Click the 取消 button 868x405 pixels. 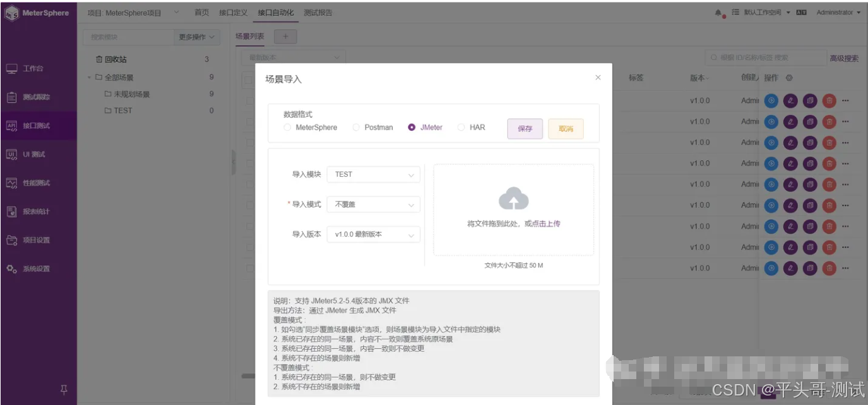click(566, 128)
